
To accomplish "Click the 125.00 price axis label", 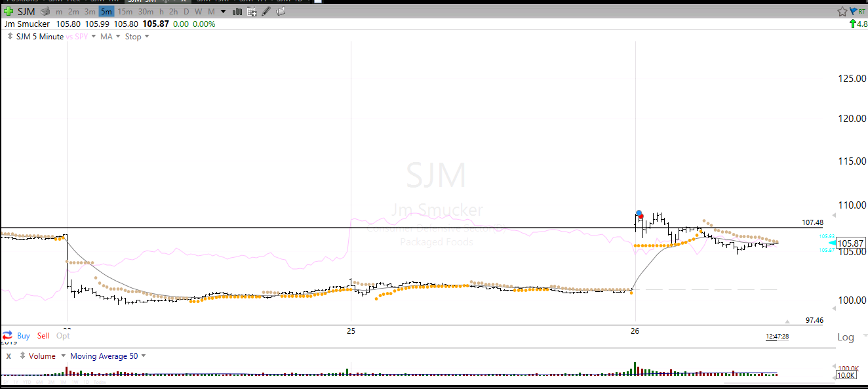I will click(851, 79).
